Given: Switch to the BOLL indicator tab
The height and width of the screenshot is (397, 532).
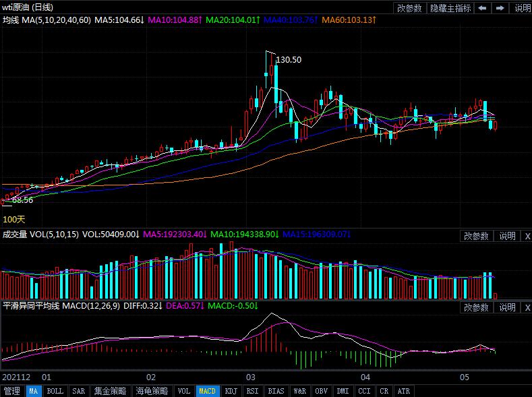Looking at the screenshot, I should [55, 391].
